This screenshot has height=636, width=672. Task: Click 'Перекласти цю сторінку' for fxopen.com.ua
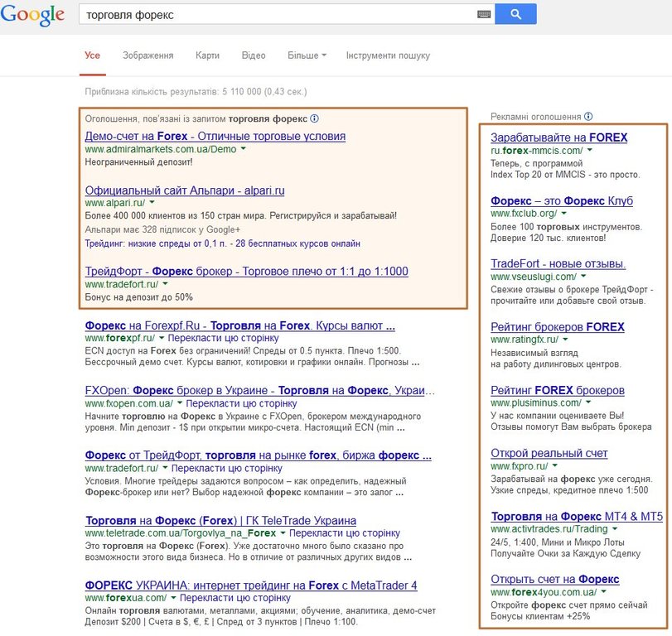coord(241,403)
